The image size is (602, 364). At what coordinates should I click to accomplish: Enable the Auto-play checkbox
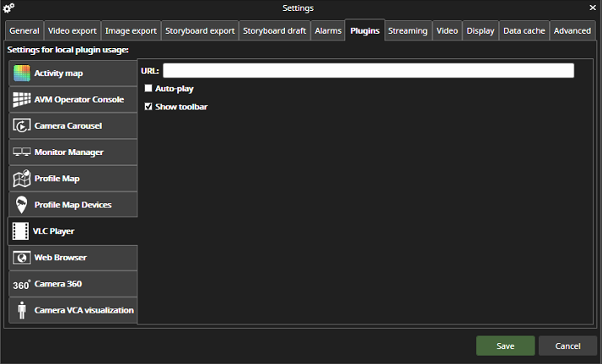tap(148, 88)
